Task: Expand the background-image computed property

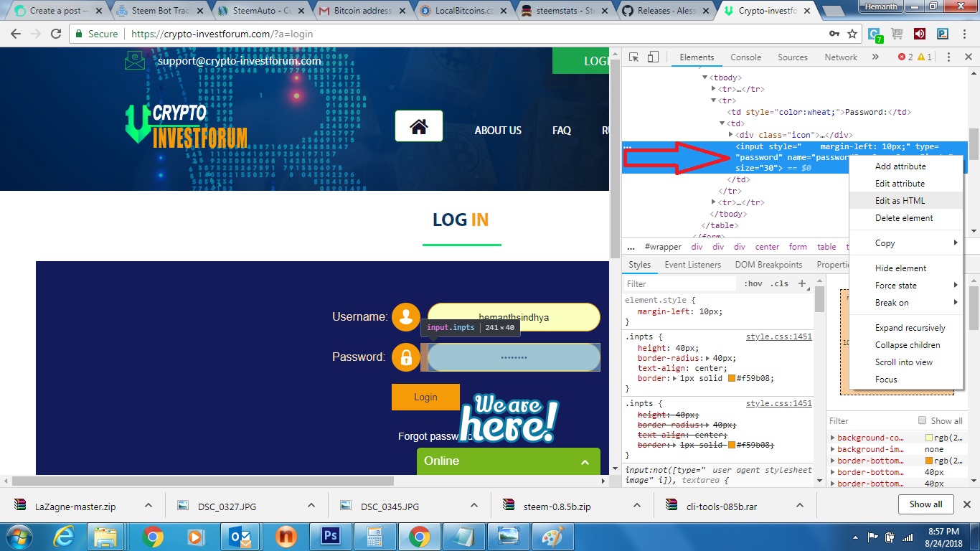Action: 833,449
